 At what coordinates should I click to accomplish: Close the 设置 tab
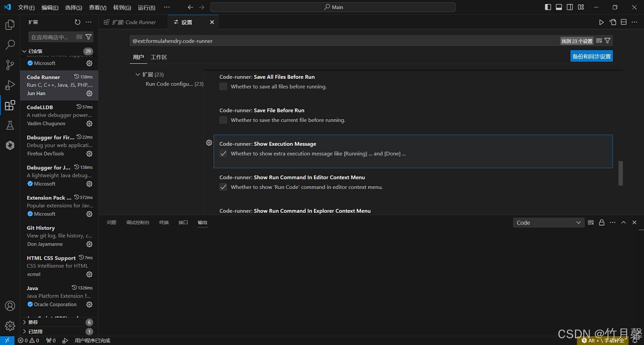point(212,22)
